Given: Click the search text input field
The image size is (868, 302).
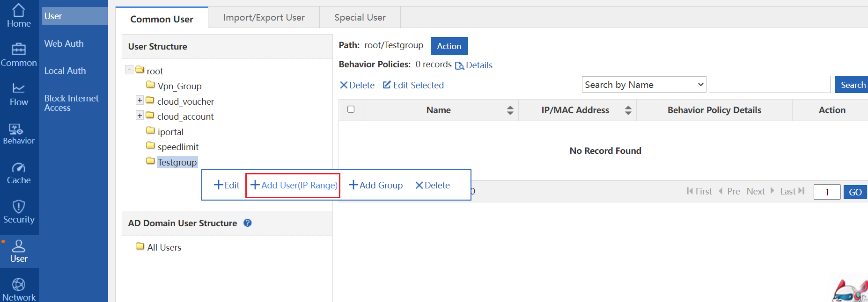Looking at the screenshot, I should [x=769, y=85].
